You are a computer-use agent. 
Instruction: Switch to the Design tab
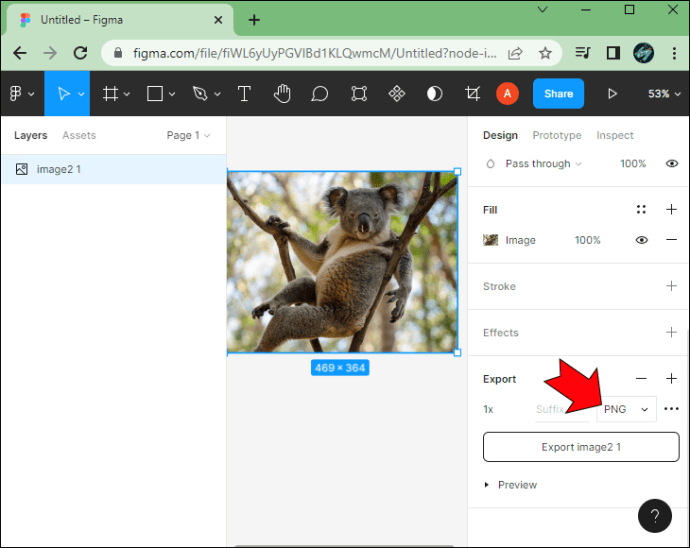click(500, 135)
